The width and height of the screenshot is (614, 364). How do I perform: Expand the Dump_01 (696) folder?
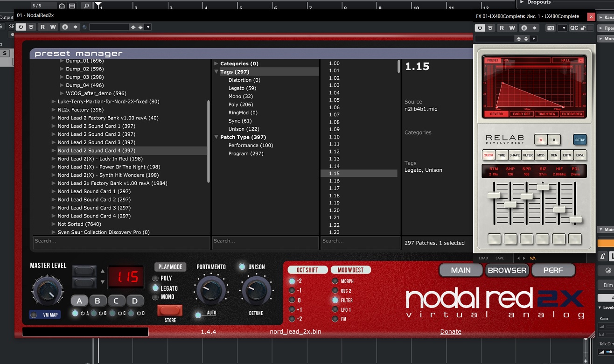[62, 61]
